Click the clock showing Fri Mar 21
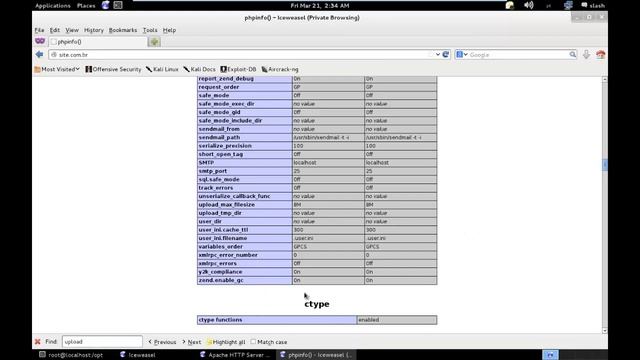640x360 pixels. tap(320, 6)
